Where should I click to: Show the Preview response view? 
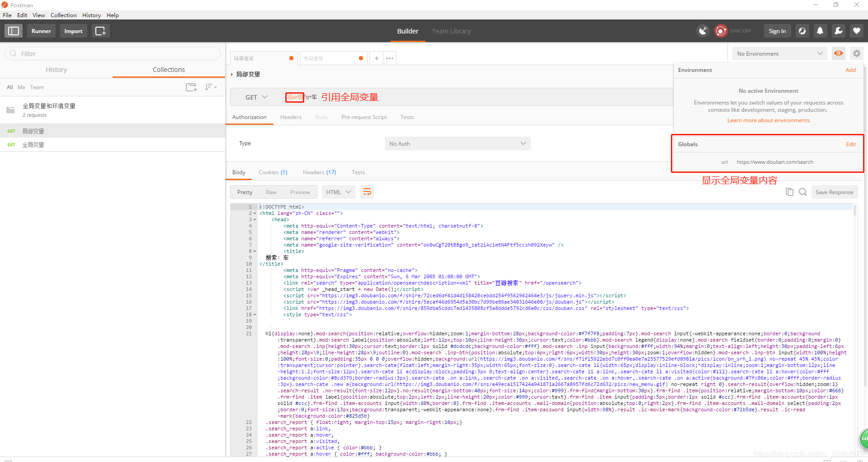pyautogui.click(x=300, y=192)
